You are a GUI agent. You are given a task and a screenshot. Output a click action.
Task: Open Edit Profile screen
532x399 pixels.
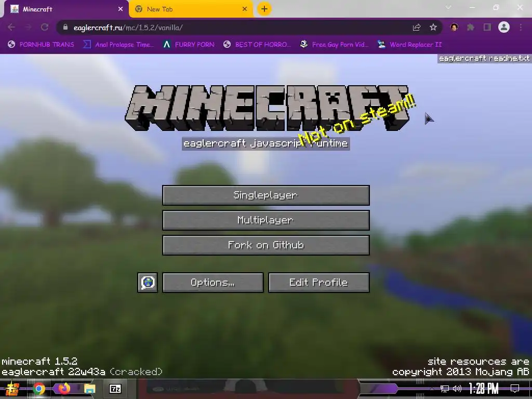coord(318,282)
